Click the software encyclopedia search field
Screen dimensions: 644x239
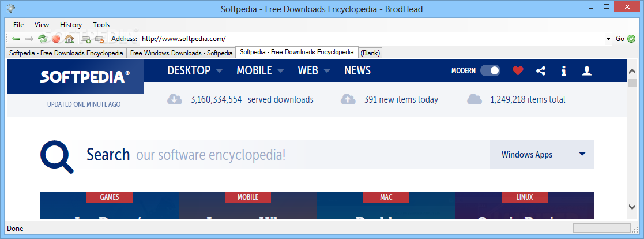(284, 154)
